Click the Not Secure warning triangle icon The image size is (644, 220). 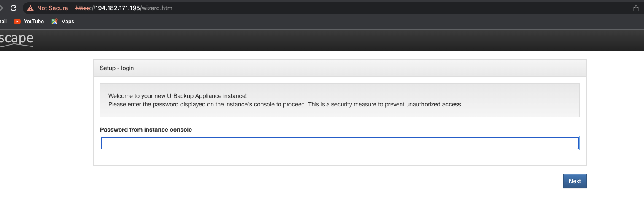click(30, 8)
